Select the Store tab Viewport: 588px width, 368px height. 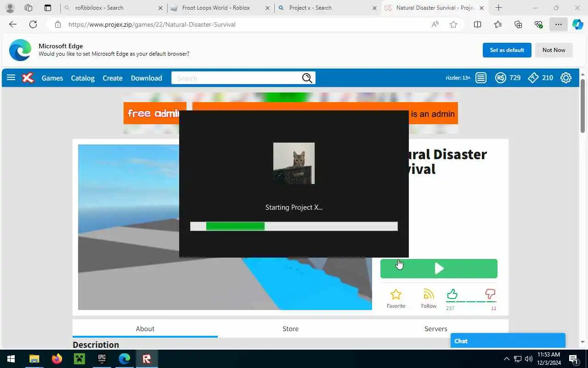pyautogui.click(x=290, y=328)
